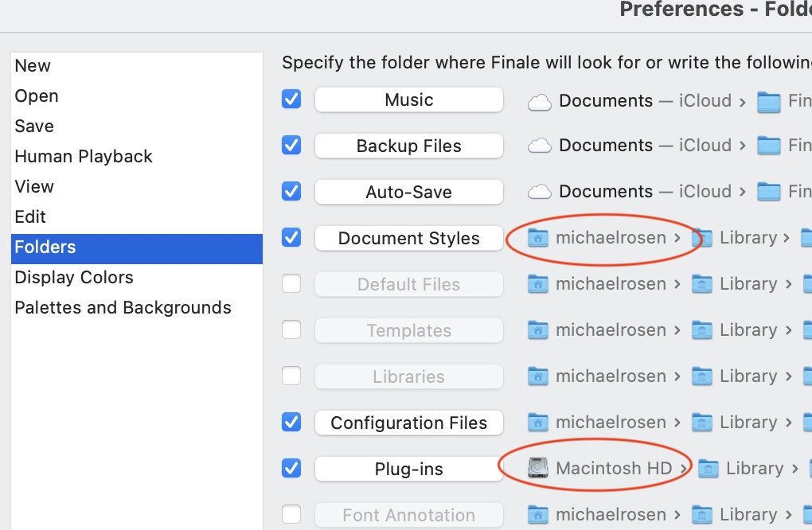Click chevron after Macintosh HD path segment

tap(684, 470)
